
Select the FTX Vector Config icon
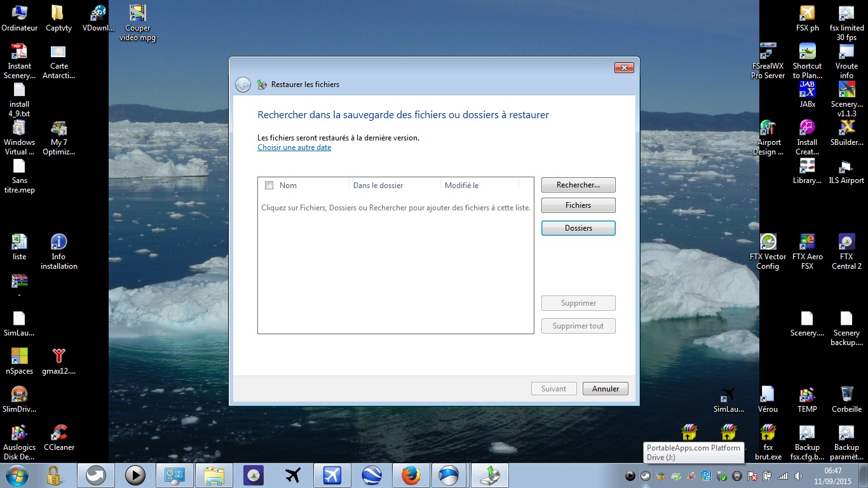768,252
